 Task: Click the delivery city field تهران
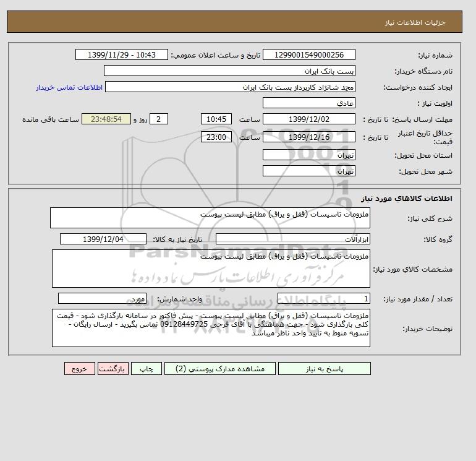click(308, 171)
